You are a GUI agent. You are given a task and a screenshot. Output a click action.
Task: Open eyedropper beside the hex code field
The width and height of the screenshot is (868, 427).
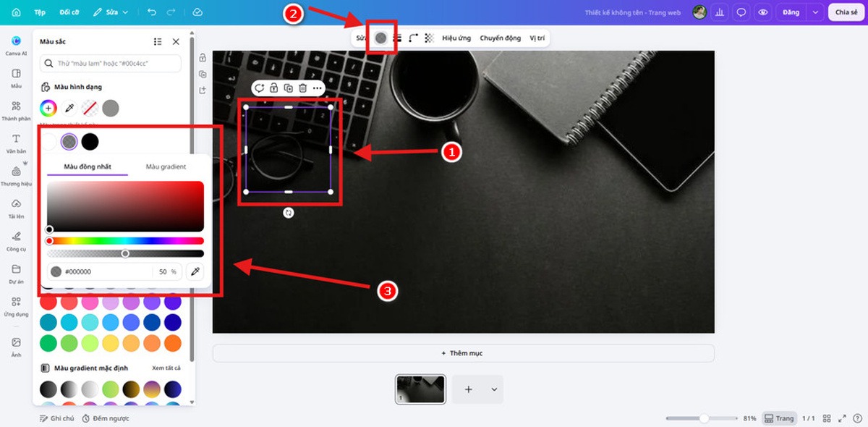coord(195,271)
